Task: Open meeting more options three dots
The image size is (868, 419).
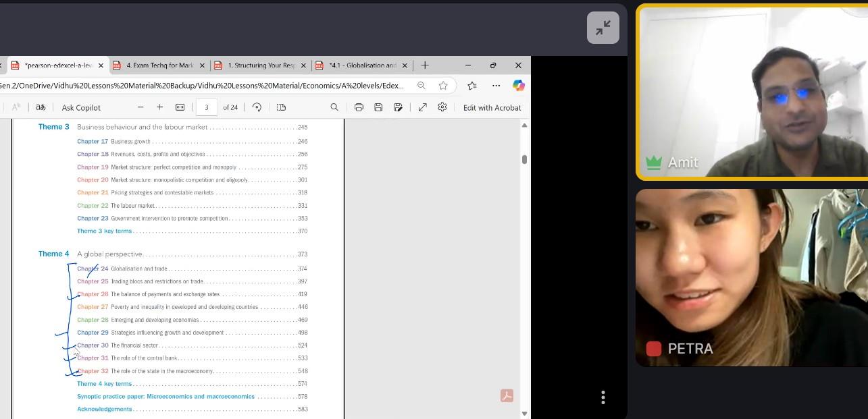Action: point(603,397)
